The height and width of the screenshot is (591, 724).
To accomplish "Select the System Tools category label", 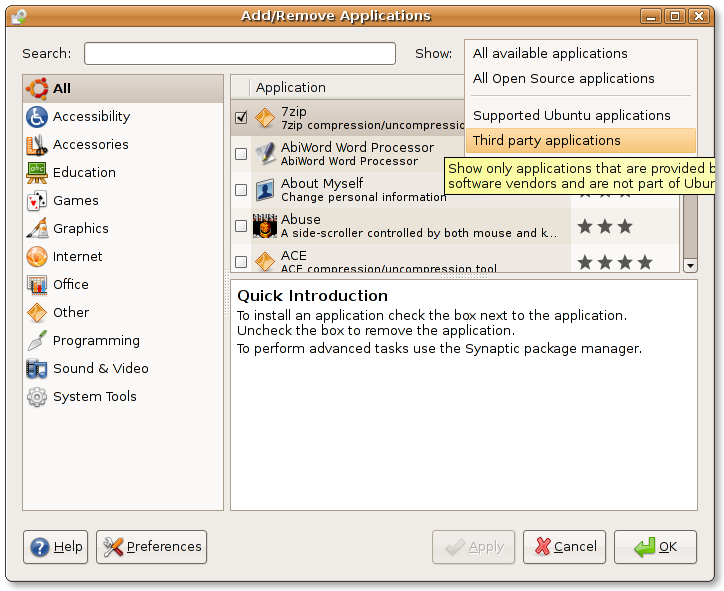I will coord(95,397).
